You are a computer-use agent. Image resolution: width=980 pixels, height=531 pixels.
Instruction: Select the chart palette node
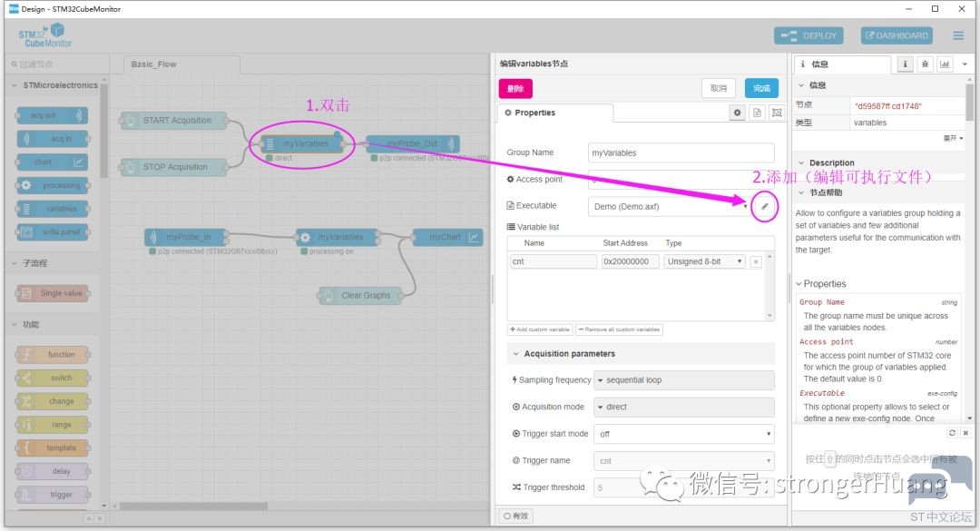pyautogui.click(x=53, y=162)
